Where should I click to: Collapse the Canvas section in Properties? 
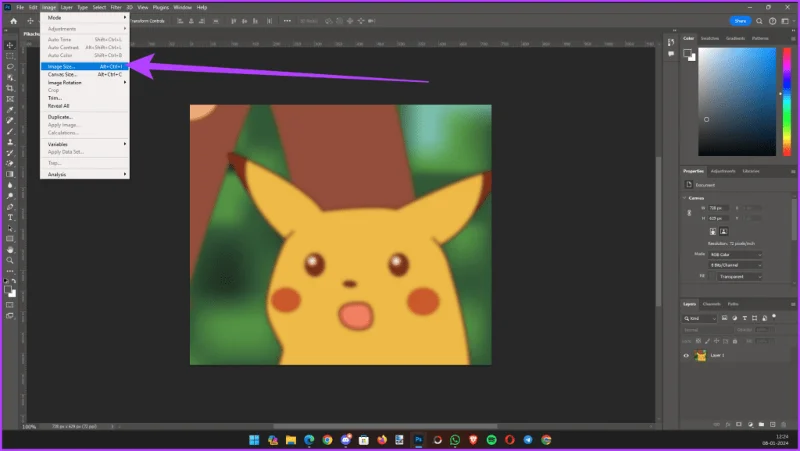click(x=685, y=198)
